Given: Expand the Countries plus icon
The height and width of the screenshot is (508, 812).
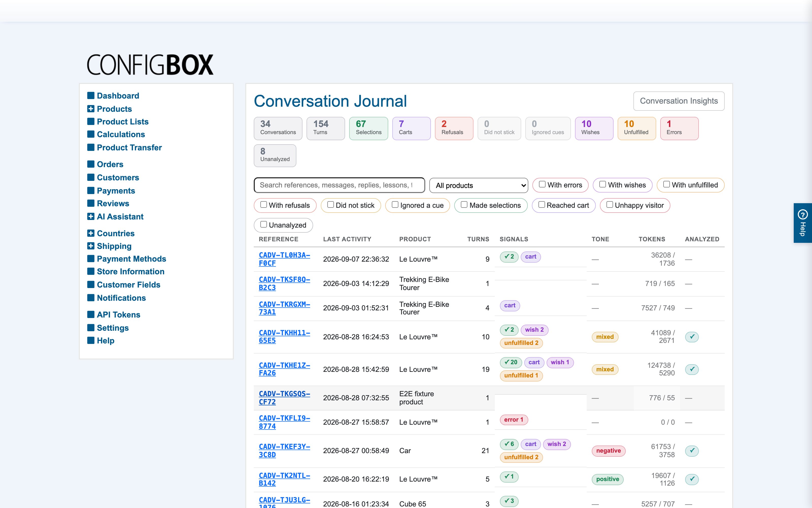Looking at the screenshot, I should [91, 233].
